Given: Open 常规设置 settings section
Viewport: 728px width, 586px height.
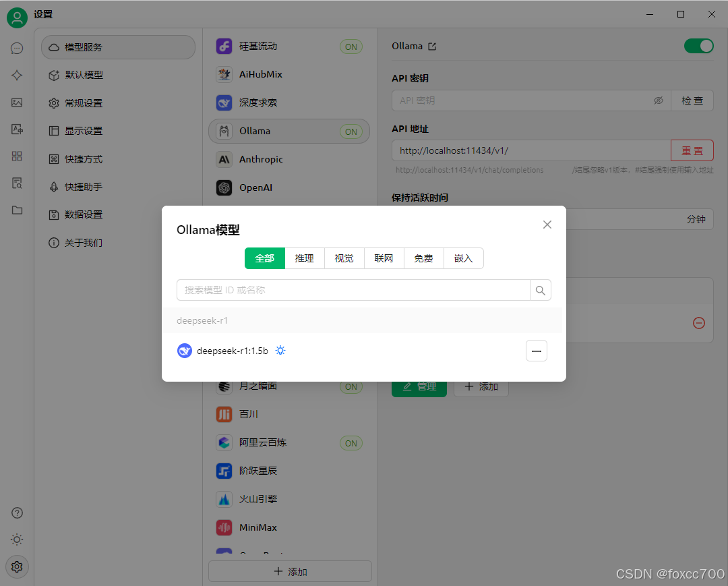Looking at the screenshot, I should 119,103.
